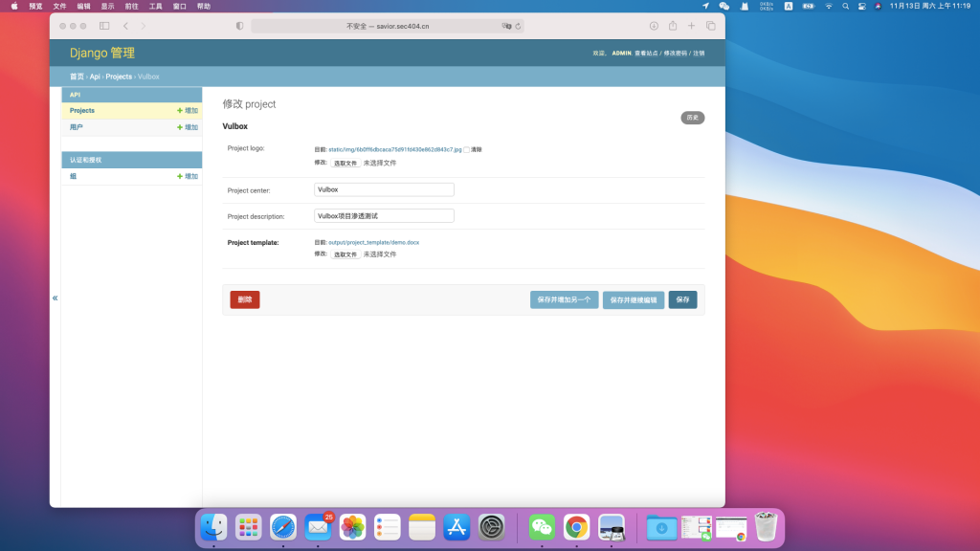The height and width of the screenshot is (551, 980).
Task: Open 组 under 认证和授权
Action: coord(73,177)
